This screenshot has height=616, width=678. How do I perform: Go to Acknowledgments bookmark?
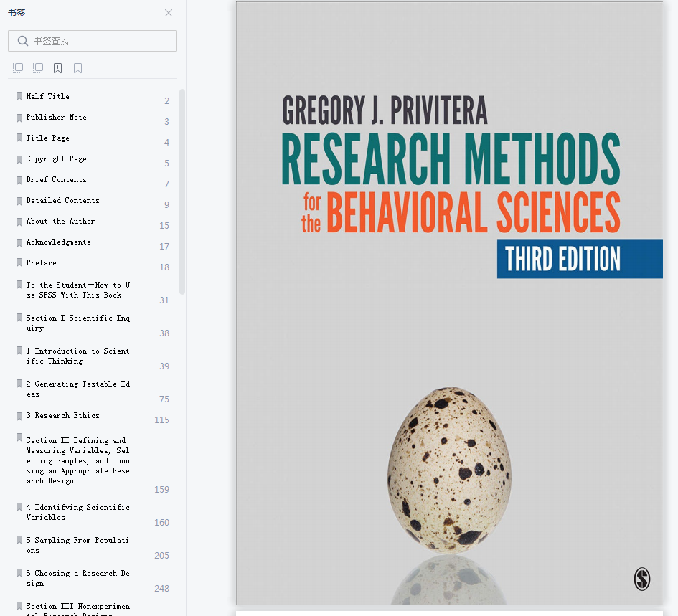(x=58, y=242)
